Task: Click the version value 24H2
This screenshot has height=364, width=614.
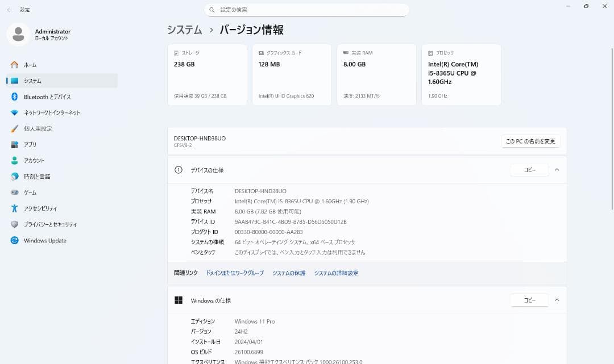Action: click(241, 332)
